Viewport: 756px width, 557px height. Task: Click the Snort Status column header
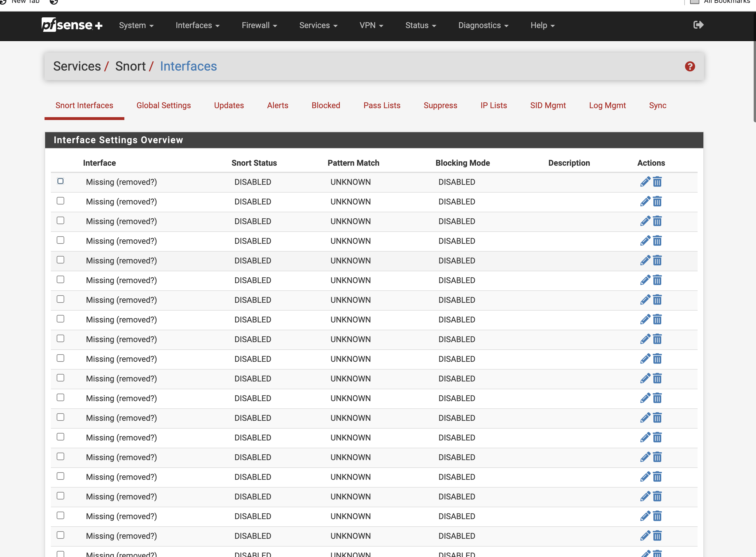254,163
